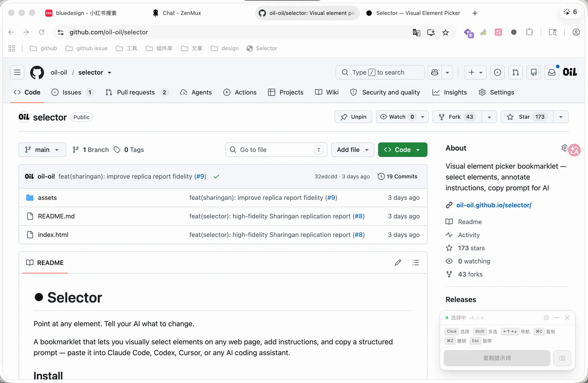Open the oil-oil.github.io/selector/ link

pos(494,205)
